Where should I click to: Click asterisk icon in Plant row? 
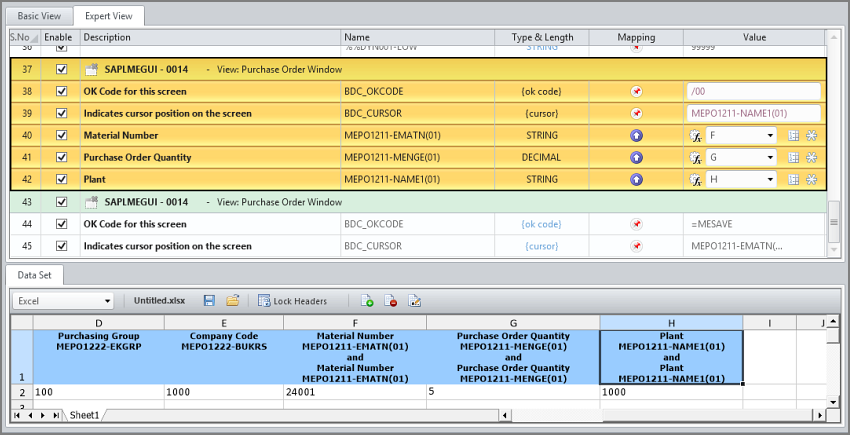point(812,180)
